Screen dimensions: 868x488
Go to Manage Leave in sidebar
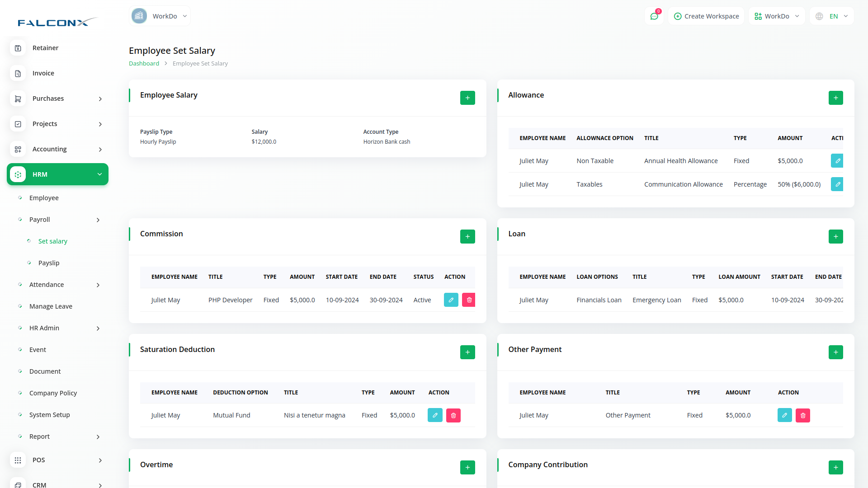coord(51,306)
